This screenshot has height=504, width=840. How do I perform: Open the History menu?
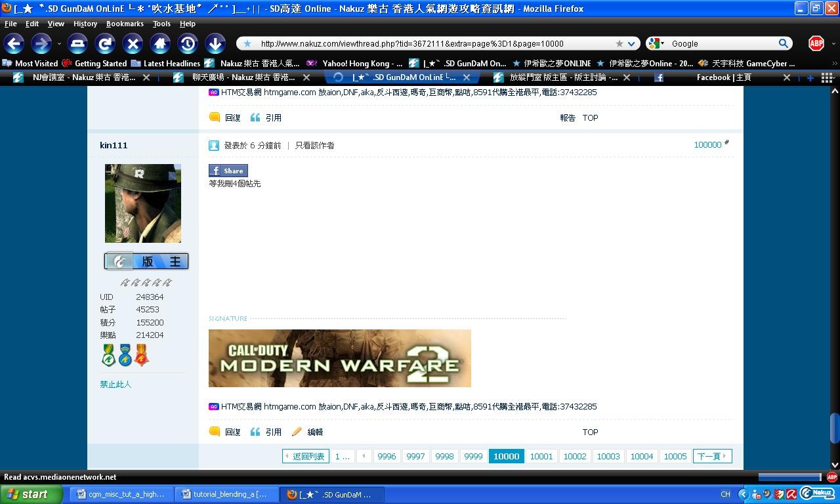pyautogui.click(x=85, y=24)
